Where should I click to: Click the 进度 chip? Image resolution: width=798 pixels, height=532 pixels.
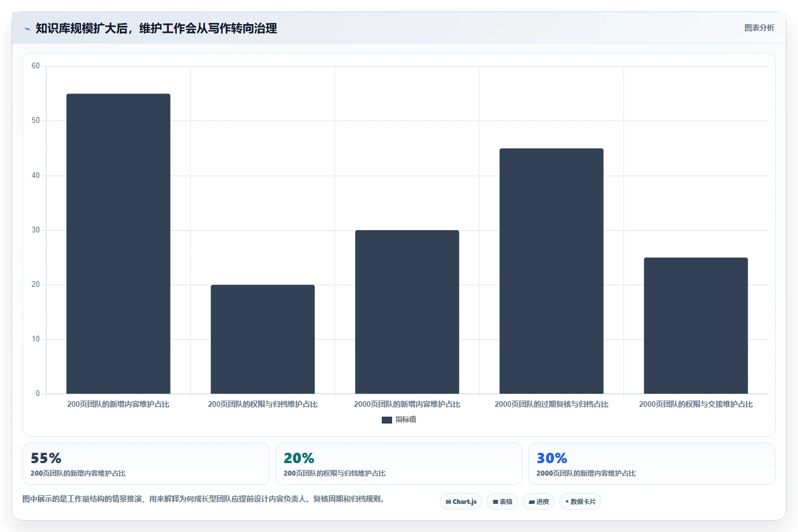click(539, 502)
